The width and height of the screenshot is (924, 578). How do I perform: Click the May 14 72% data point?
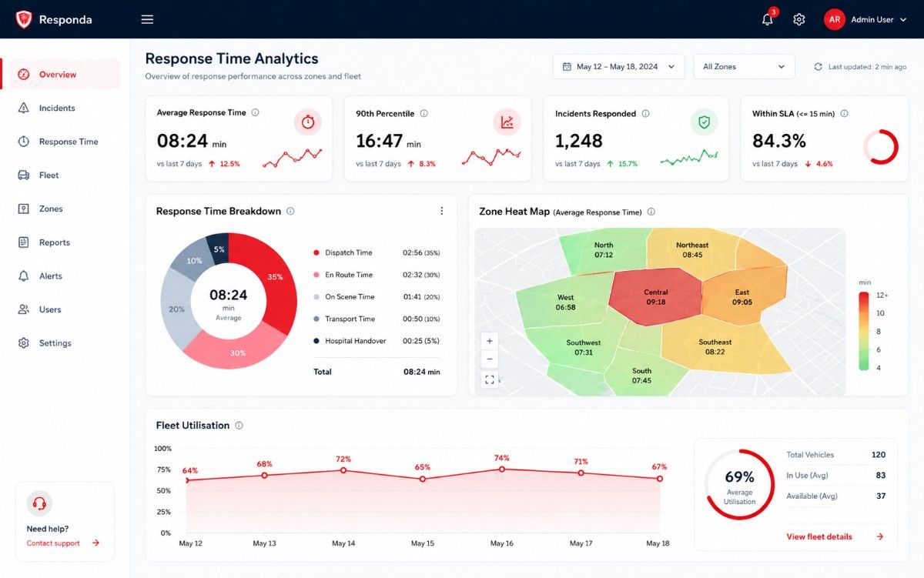(x=343, y=470)
